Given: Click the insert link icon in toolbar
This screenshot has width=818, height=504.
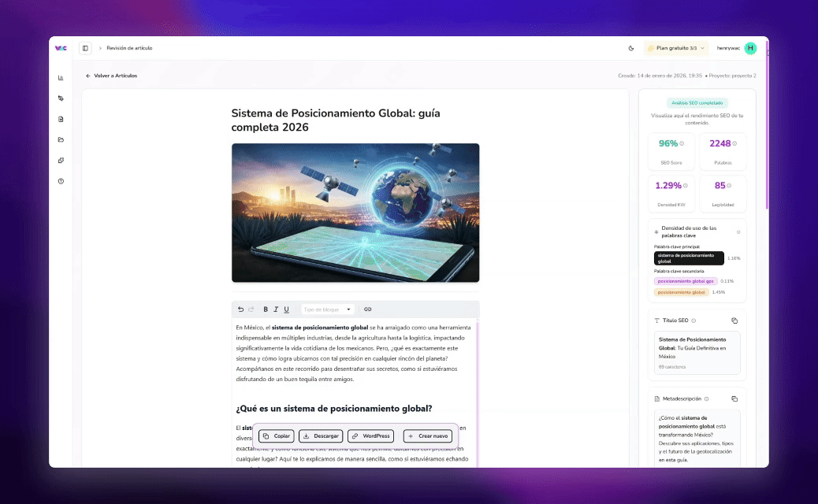Looking at the screenshot, I should point(367,309).
